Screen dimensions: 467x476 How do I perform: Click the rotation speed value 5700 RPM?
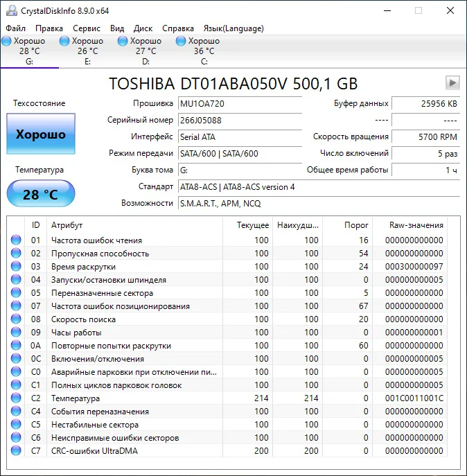[425, 137]
